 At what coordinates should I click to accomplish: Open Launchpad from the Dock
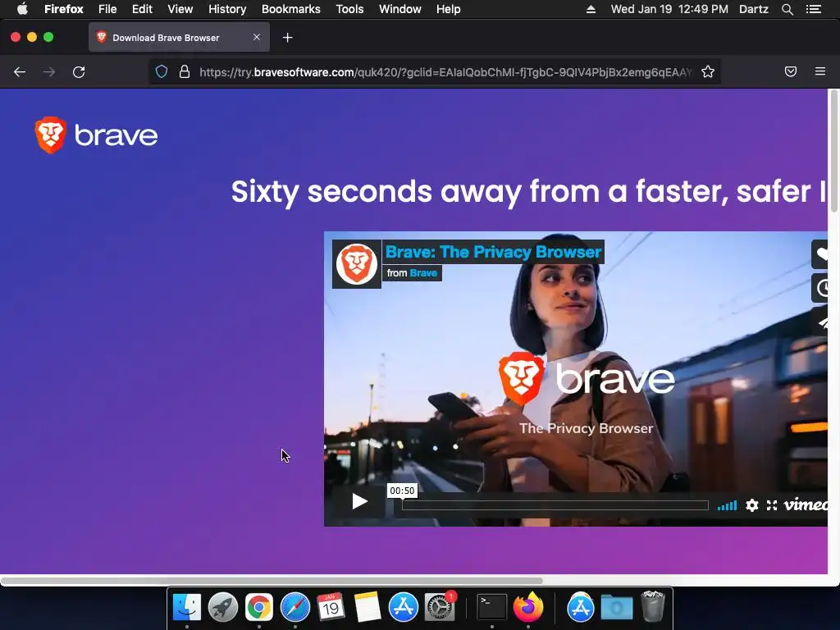(x=223, y=608)
